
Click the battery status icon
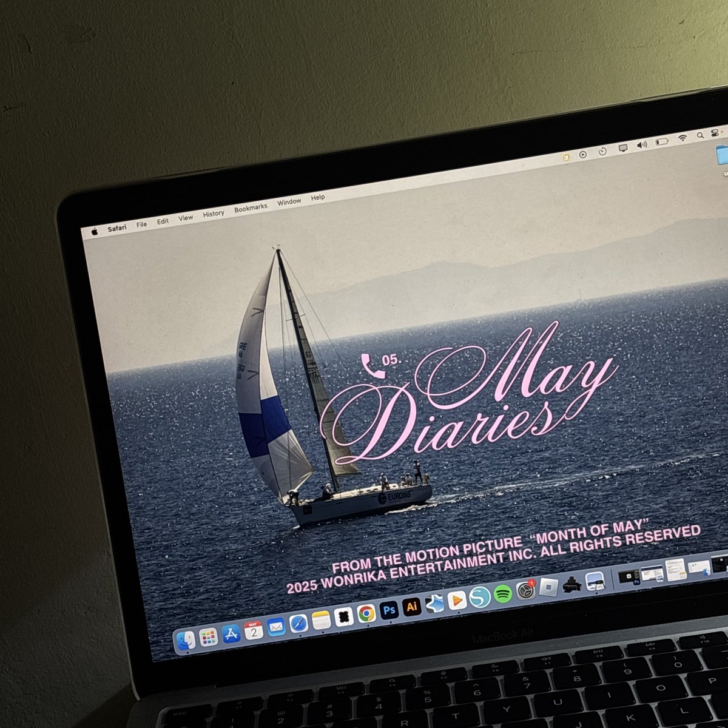(662, 141)
